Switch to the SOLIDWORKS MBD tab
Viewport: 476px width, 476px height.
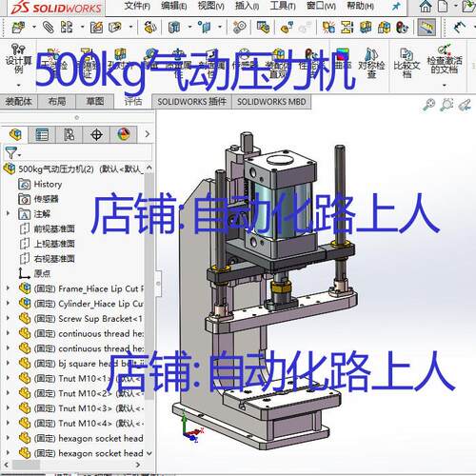tap(271, 102)
